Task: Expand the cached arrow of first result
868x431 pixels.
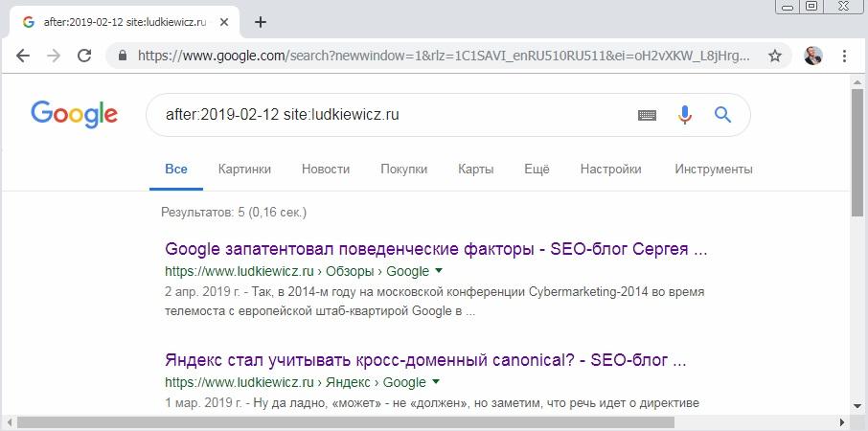Action: [439, 271]
